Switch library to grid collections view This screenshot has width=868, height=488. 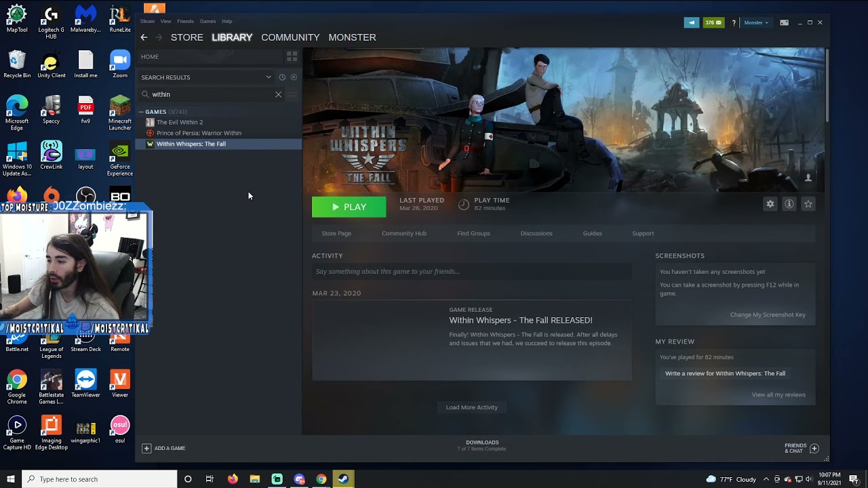click(x=292, y=56)
